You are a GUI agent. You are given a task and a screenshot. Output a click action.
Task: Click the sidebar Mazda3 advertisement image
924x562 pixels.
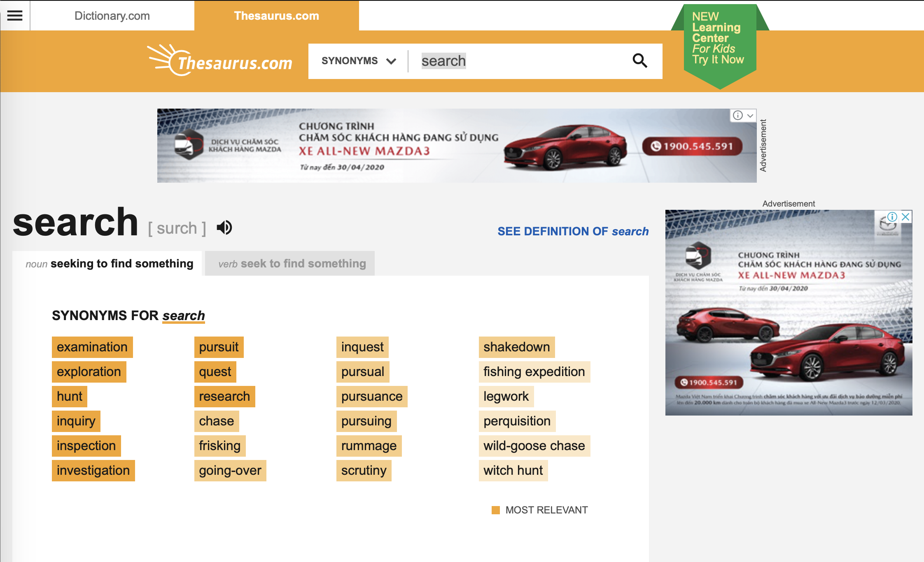789,313
